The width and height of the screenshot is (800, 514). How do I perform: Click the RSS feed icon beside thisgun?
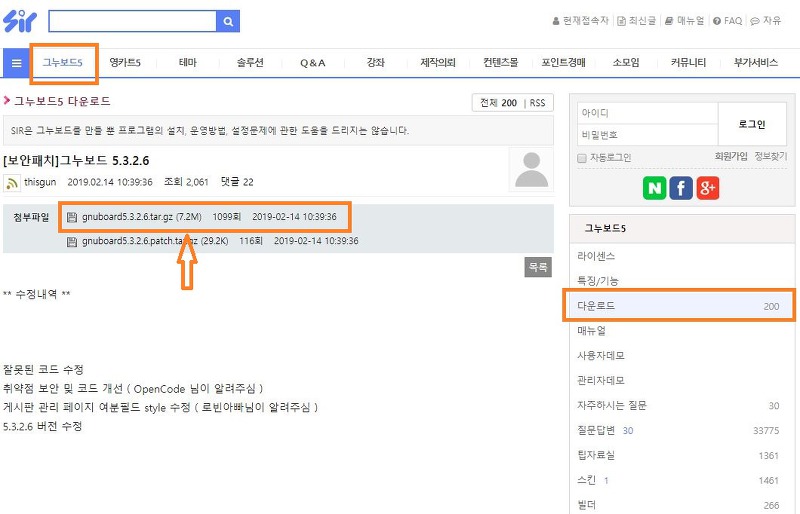tap(12, 183)
